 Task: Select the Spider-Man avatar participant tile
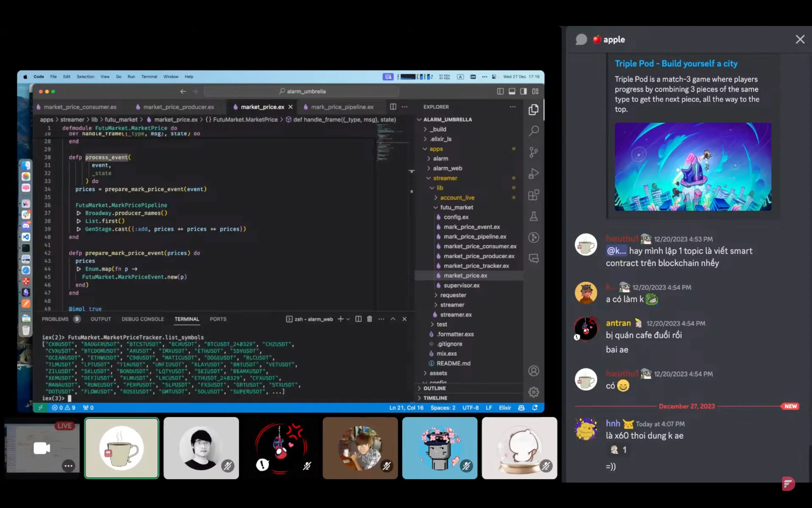click(281, 448)
